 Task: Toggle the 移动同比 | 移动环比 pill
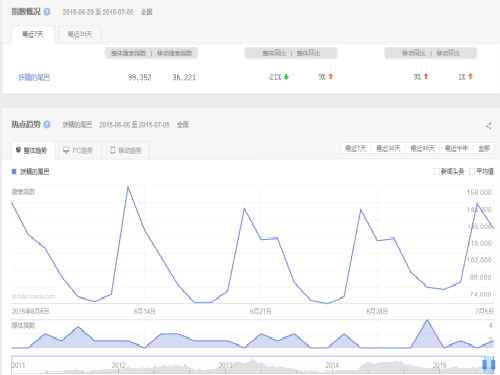pos(431,53)
